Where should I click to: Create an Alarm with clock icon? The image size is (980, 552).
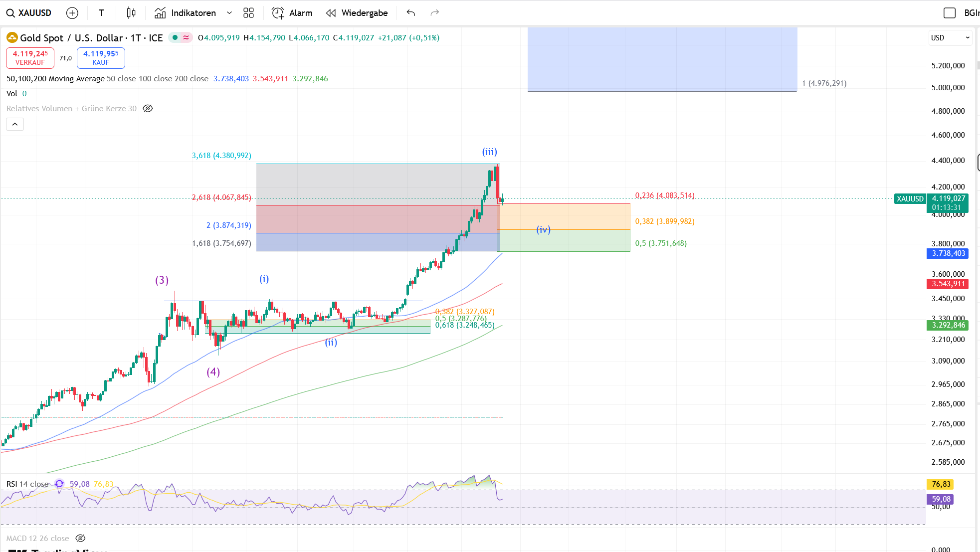[292, 13]
